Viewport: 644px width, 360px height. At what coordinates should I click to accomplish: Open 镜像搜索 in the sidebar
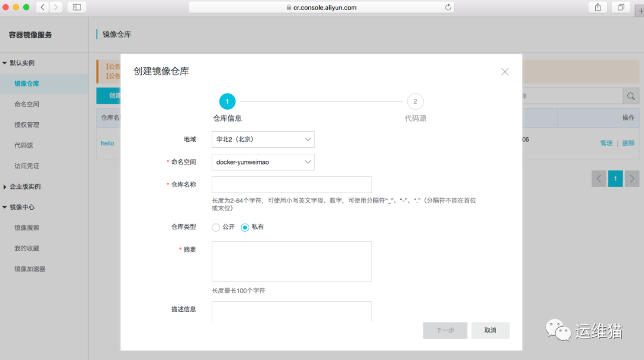(27, 228)
